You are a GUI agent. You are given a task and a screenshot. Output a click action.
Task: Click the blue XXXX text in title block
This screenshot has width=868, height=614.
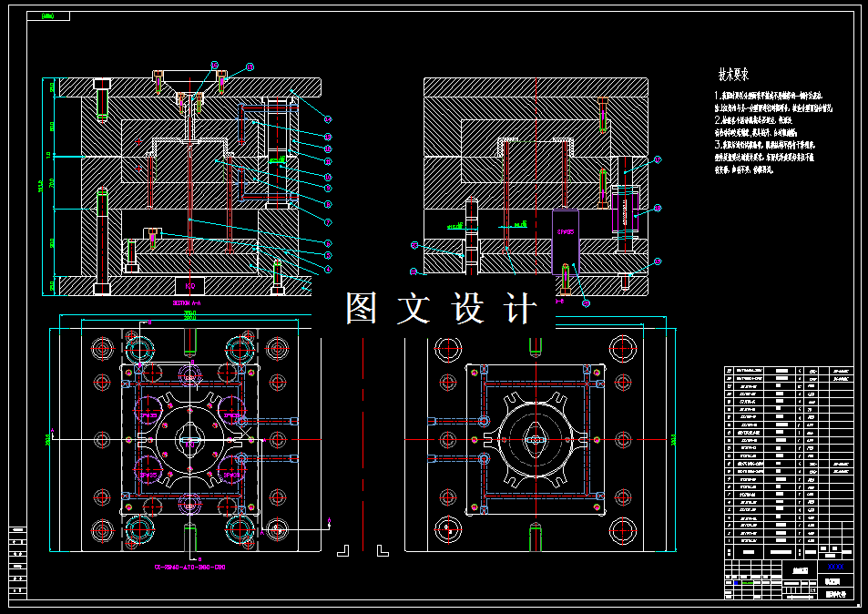click(x=835, y=567)
